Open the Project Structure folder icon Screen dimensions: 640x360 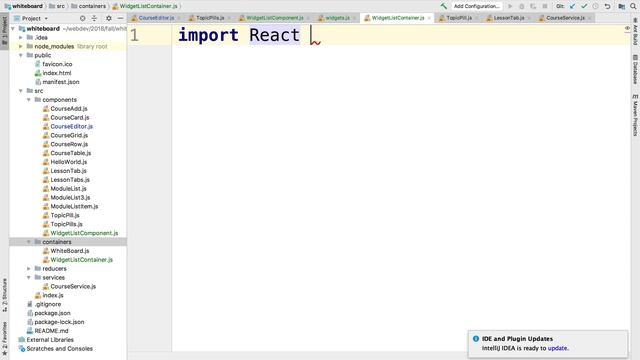pyautogui.click(x=622, y=6)
